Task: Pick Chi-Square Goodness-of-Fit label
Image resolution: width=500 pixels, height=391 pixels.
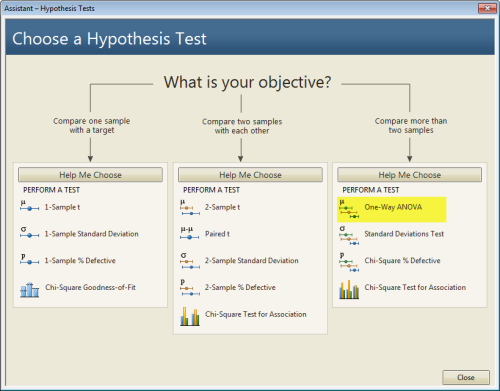Action: pyautogui.click(x=90, y=287)
